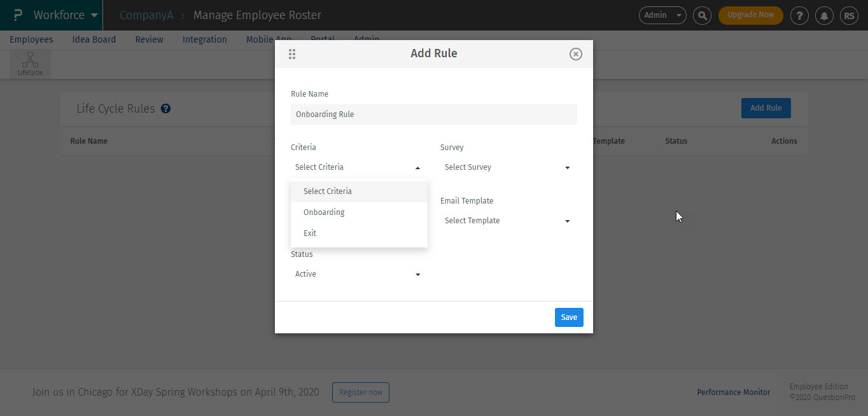Click the Register now link

(x=361, y=392)
